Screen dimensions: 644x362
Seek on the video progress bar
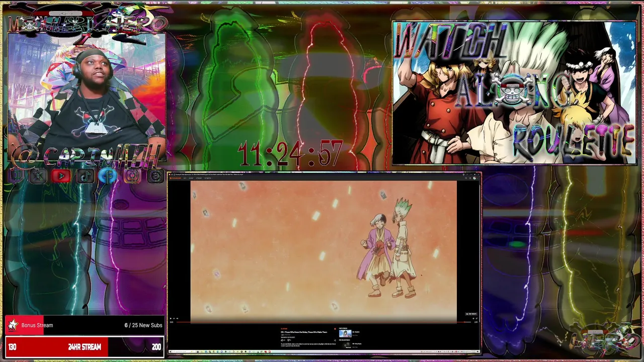coord(325,322)
